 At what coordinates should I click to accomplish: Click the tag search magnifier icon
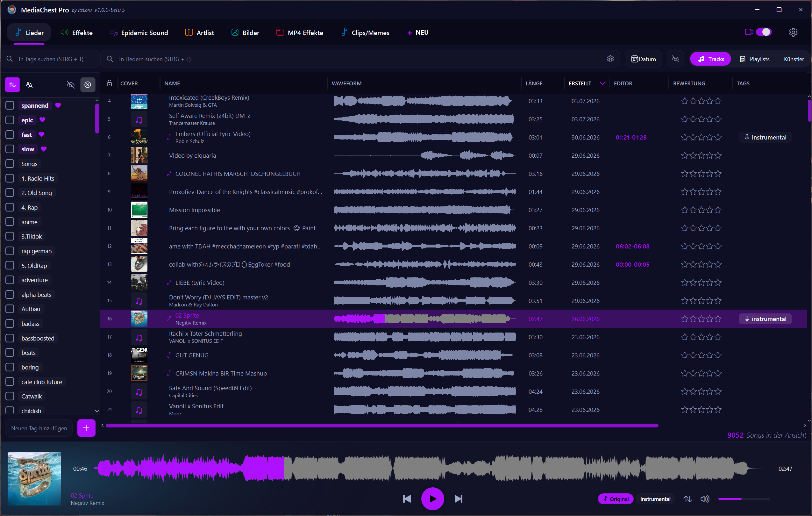(x=10, y=59)
